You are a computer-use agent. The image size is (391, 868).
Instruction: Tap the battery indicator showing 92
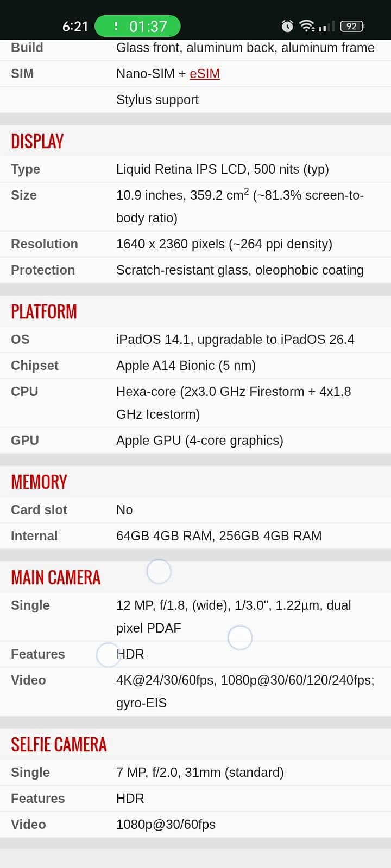click(351, 25)
